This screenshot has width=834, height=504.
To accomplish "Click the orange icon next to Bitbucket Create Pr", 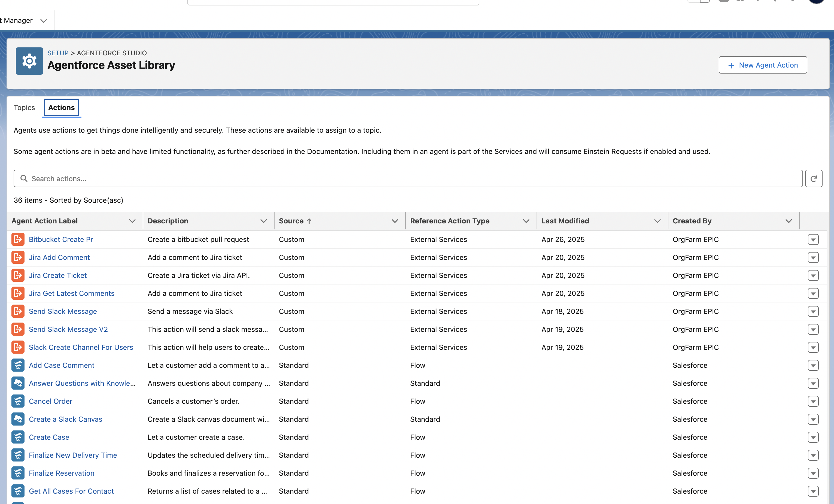I will coord(18,239).
